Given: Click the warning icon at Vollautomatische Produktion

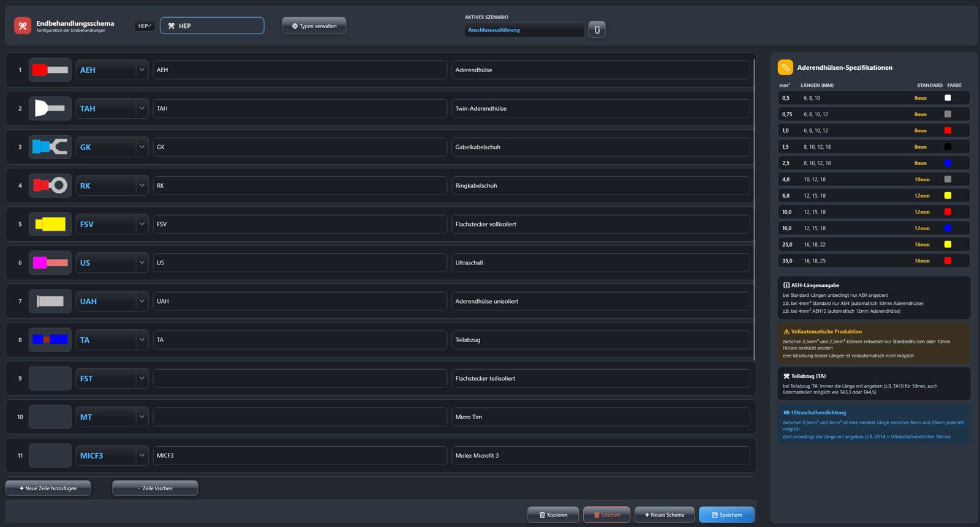Looking at the screenshot, I should pyautogui.click(x=786, y=332).
